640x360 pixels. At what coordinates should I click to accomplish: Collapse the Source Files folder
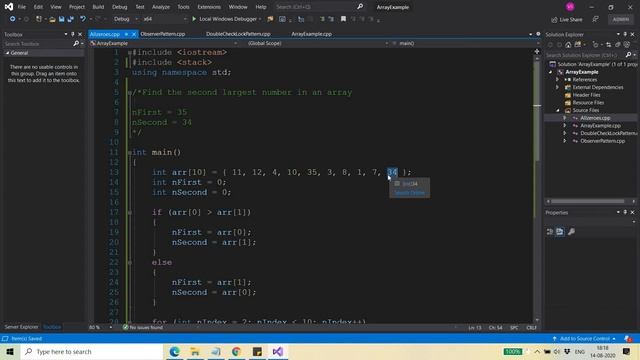(x=558, y=110)
